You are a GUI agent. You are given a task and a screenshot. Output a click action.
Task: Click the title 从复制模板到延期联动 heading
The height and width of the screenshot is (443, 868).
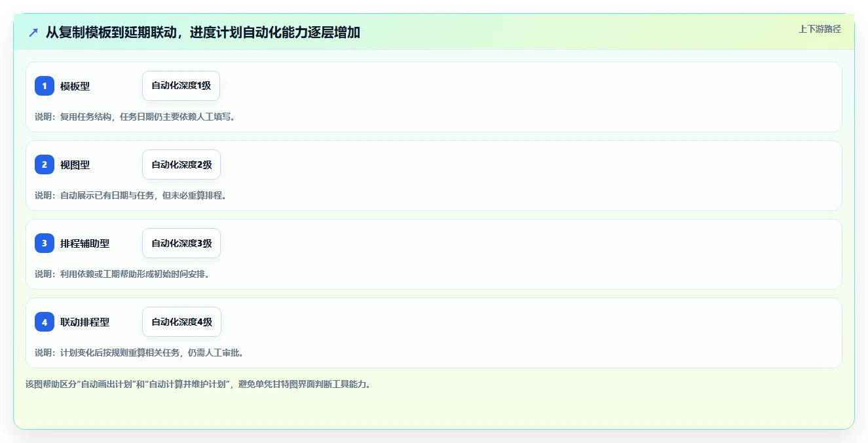pyautogui.click(x=203, y=32)
